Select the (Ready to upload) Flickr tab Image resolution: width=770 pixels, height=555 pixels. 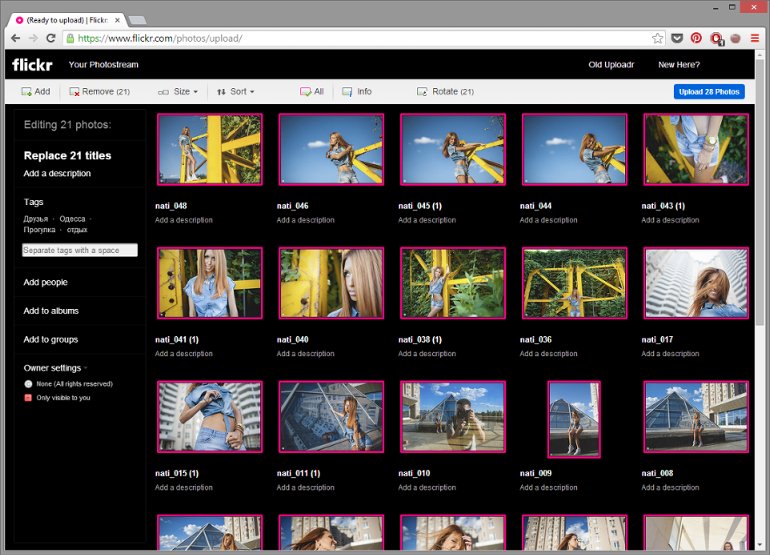point(67,20)
